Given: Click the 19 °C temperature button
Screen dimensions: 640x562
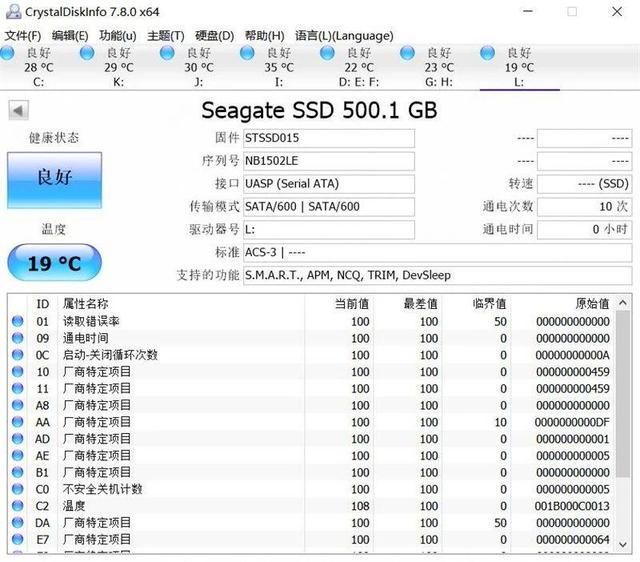Looking at the screenshot, I should (x=54, y=262).
